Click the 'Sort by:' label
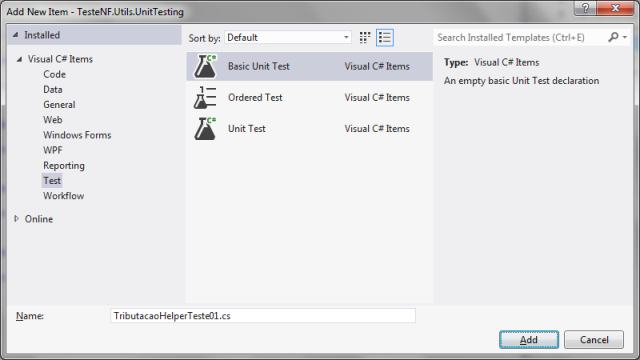 [204, 38]
